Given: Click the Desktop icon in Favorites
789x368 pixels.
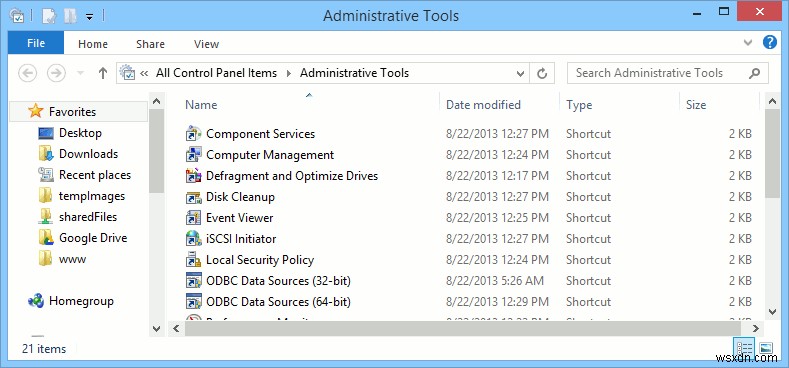Looking at the screenshot, I should (x=46, y=133).
